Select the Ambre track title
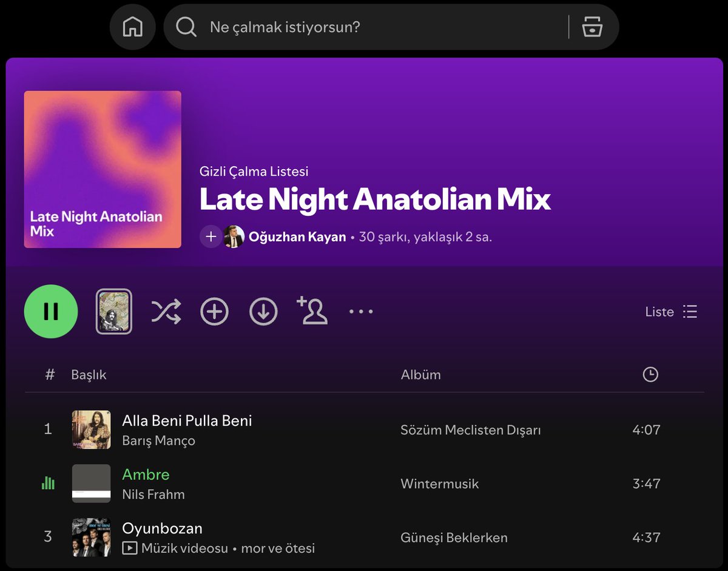Screen dimensions: 728x571 click(x=146, y=474)
